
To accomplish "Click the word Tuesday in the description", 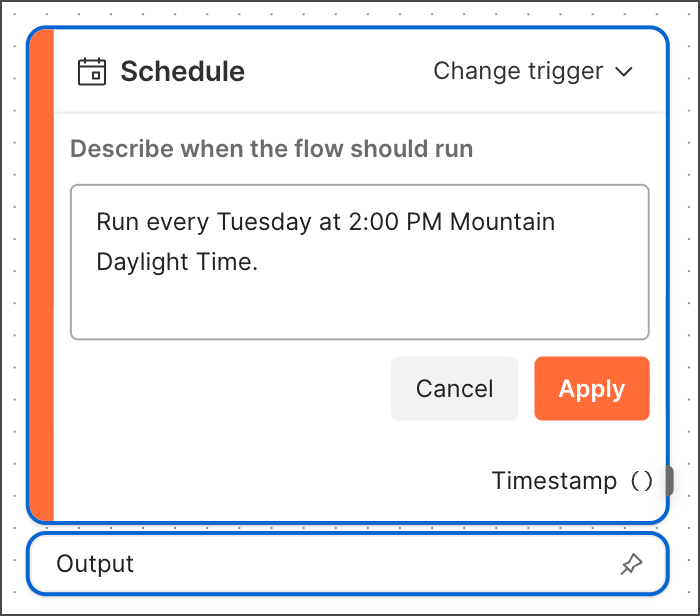I will (265, 222).
